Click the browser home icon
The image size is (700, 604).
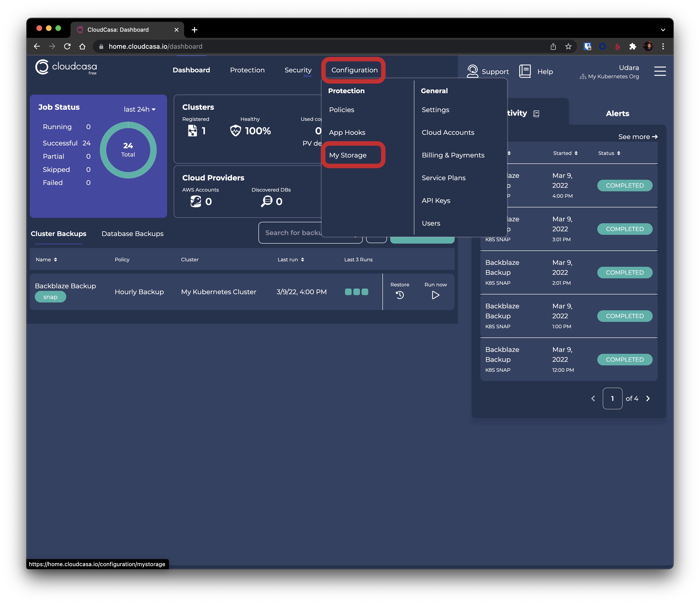[x=82, y=47]
